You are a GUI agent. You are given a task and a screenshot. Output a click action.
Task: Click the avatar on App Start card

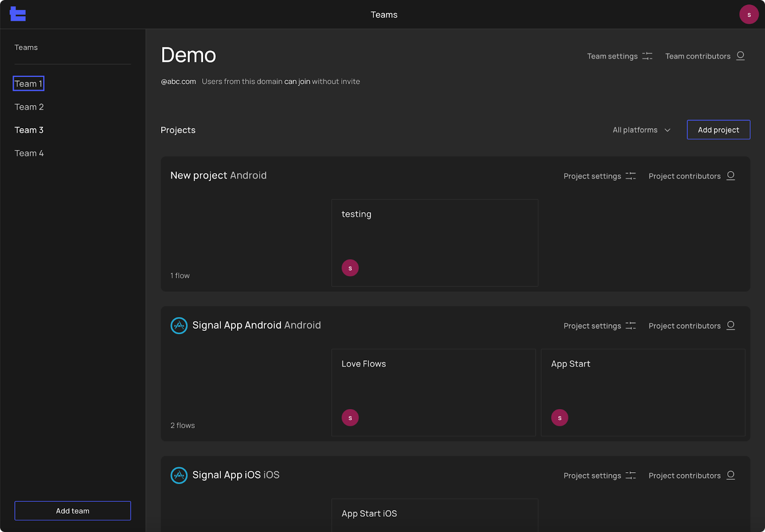(559, 418)
